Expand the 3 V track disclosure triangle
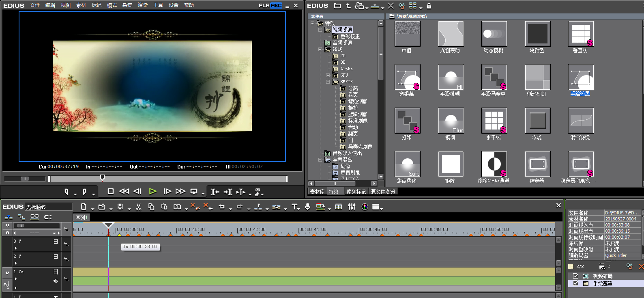Viewport: 644px width, 298px height. (x=16, y=248)
